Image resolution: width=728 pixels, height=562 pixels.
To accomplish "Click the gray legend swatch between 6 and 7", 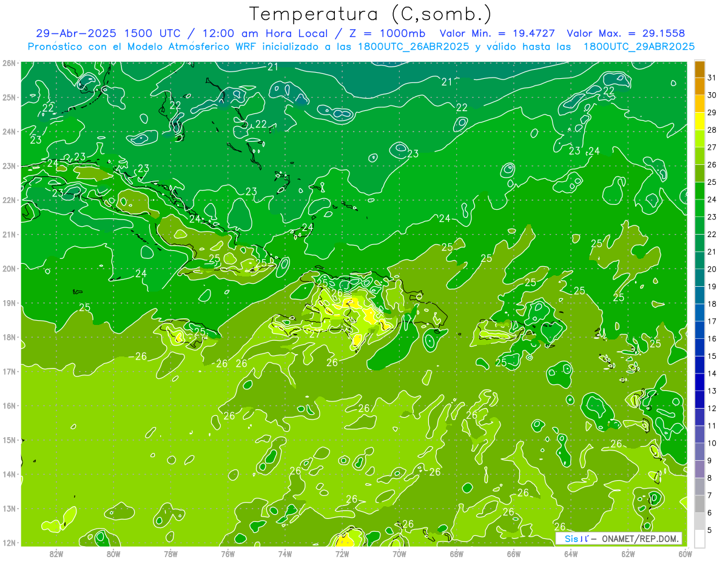I will pos(699,504).
